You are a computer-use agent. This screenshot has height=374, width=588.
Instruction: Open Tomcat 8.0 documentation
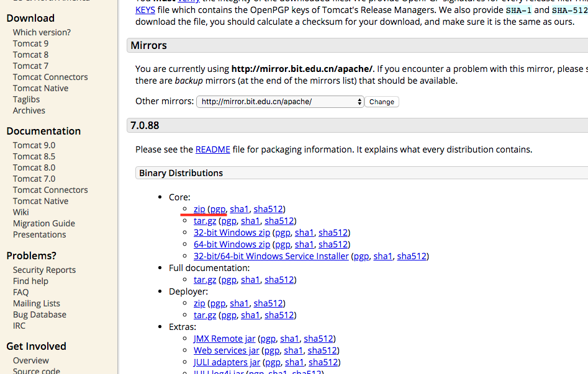point(34,167)
